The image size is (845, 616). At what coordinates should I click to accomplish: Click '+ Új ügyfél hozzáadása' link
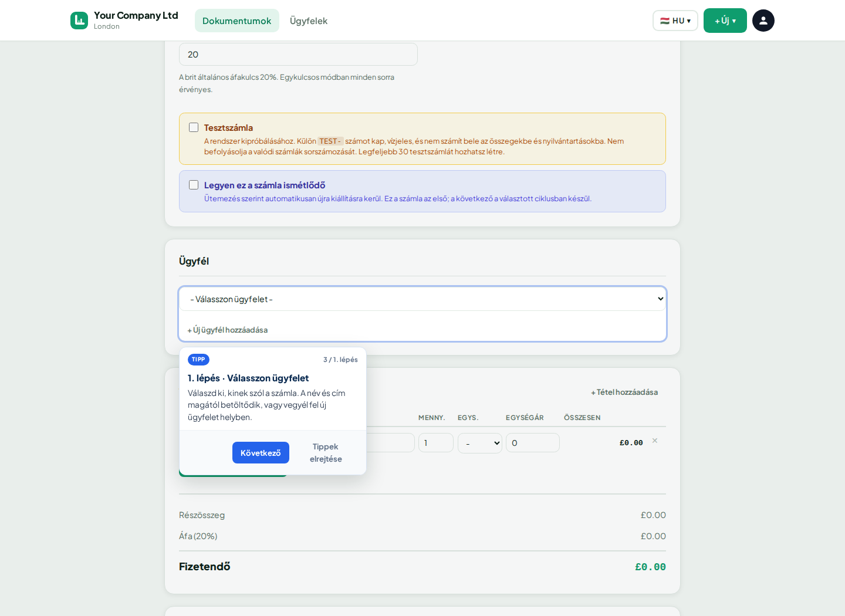(228, 330)
